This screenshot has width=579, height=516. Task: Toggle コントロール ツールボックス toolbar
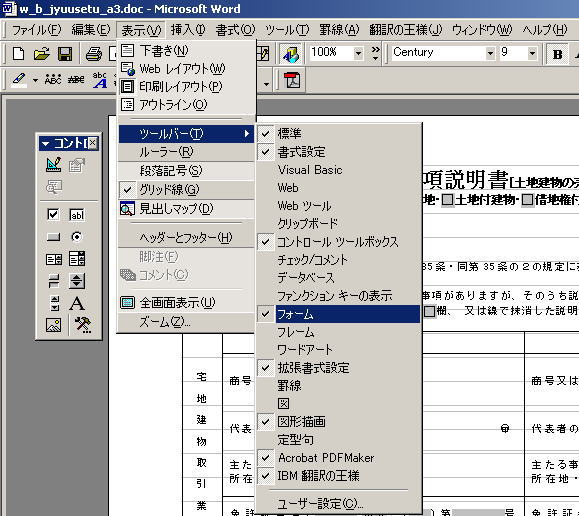pos(339,242)
